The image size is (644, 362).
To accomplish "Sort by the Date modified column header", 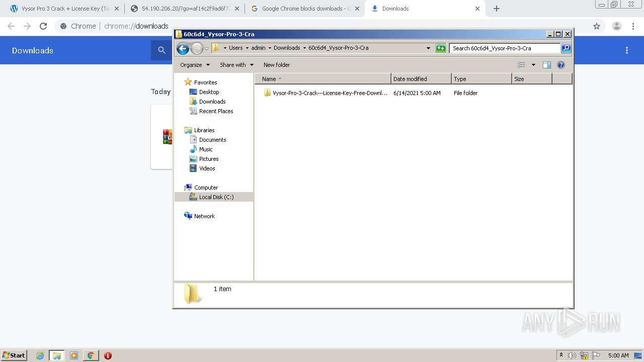I will (x=421, y=79).
